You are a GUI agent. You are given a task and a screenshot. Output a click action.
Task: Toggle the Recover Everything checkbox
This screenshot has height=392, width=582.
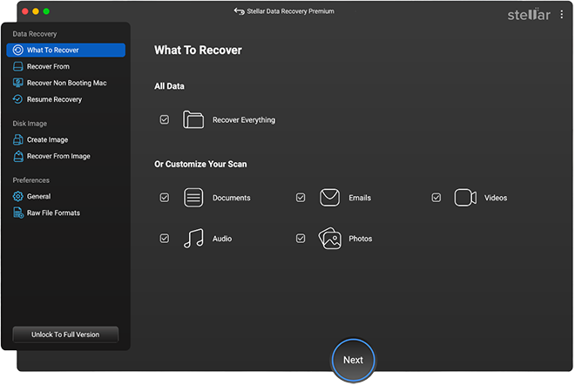[x=165, y=119]
